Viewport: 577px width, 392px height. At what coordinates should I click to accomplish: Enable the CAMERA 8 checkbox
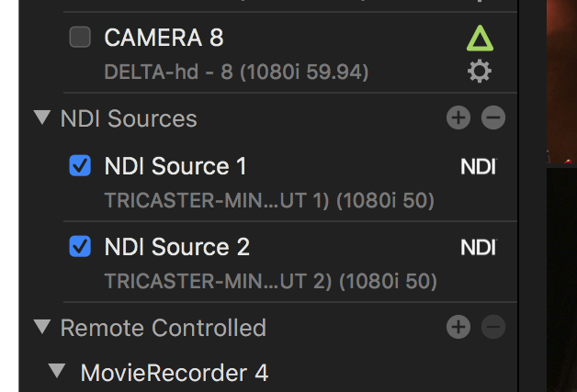click(81, 38)
